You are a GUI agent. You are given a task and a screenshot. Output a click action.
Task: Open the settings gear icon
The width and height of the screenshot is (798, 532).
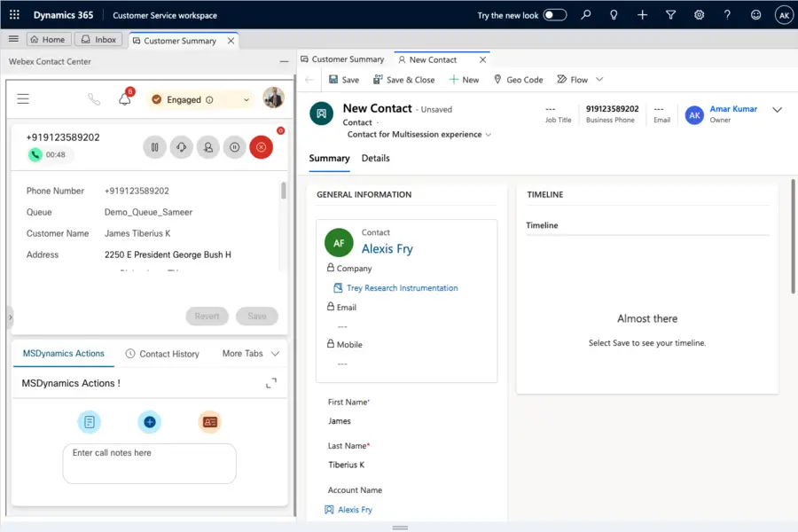(x=700, y=15)
